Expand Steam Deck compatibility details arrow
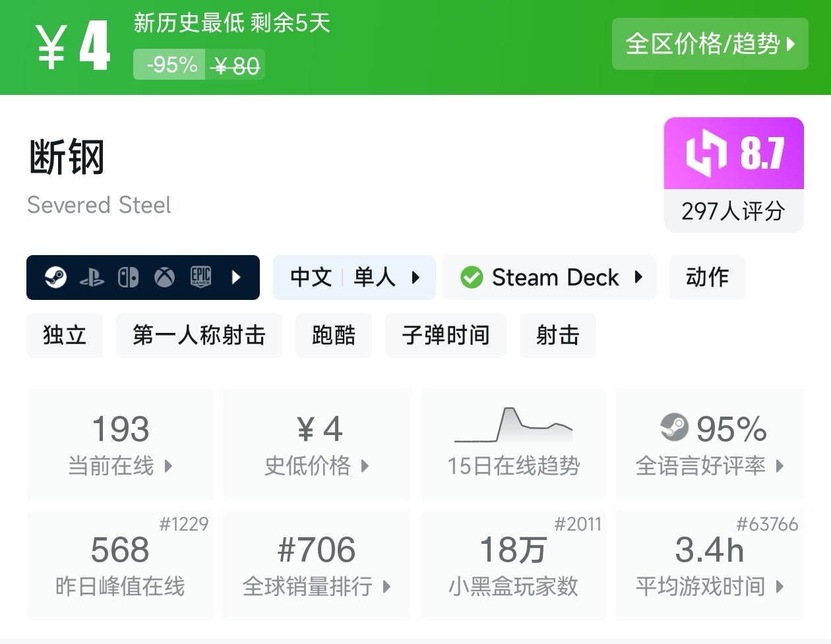 click(x=638, y=278)
